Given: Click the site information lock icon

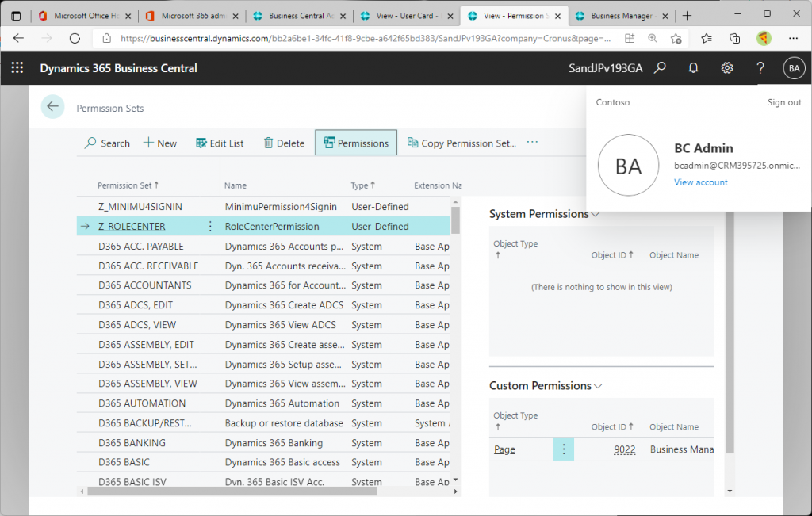Looking at the screenshot, I should point(107,38).
